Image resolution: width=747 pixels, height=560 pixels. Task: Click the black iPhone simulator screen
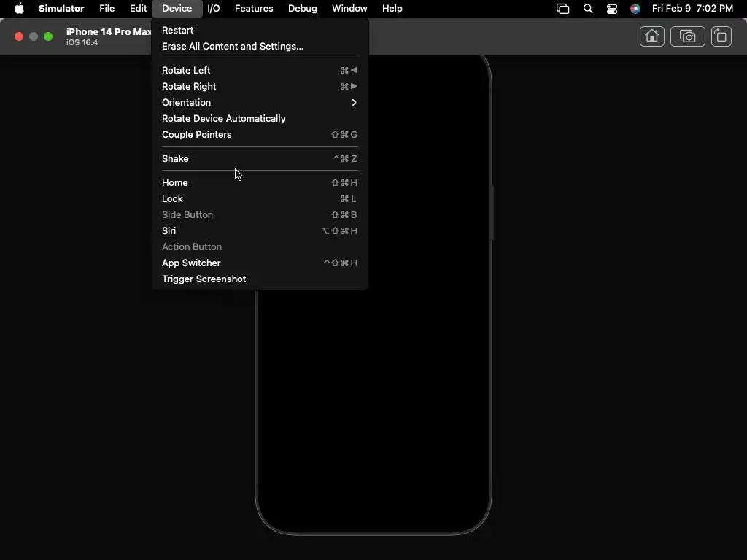point(373,410)
